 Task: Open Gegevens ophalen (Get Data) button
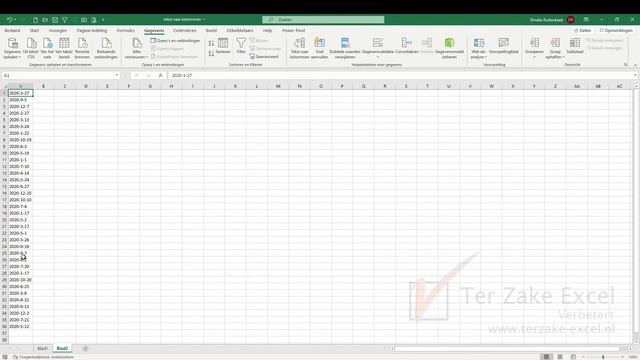click(12, 48)
